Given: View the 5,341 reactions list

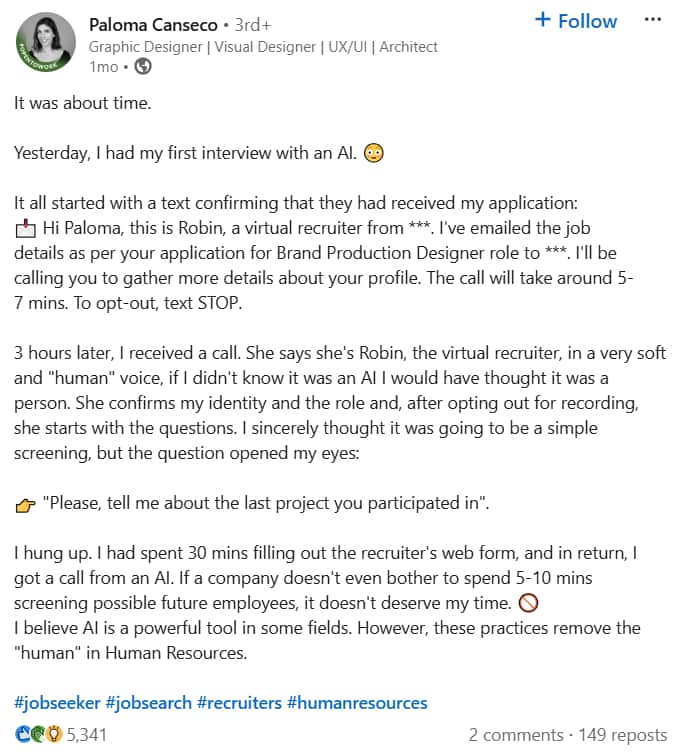Looking at the screenshot, I should pyautogui.click(x=86, y=734).
